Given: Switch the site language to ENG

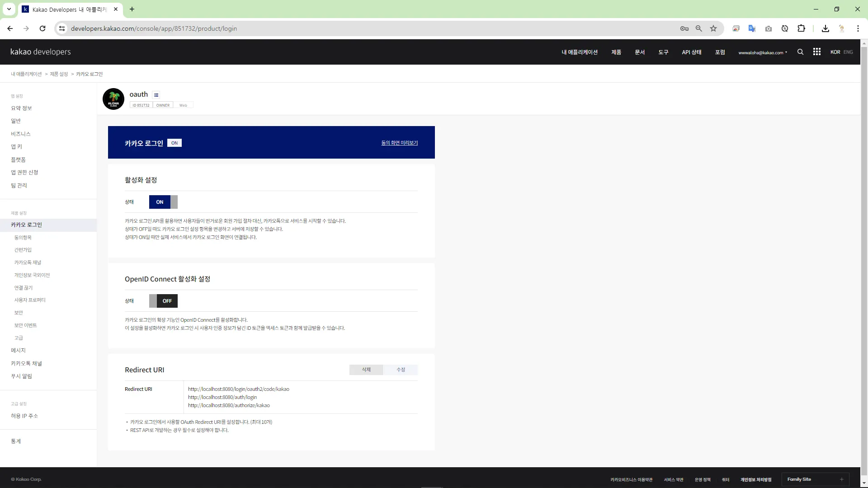Looking at the screenshot, I should [x=848, y=52].
